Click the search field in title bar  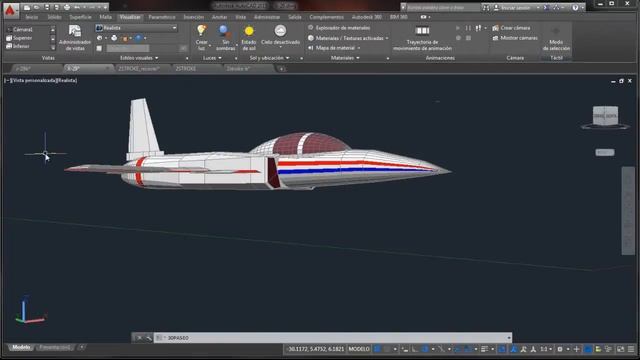point(443,7)
